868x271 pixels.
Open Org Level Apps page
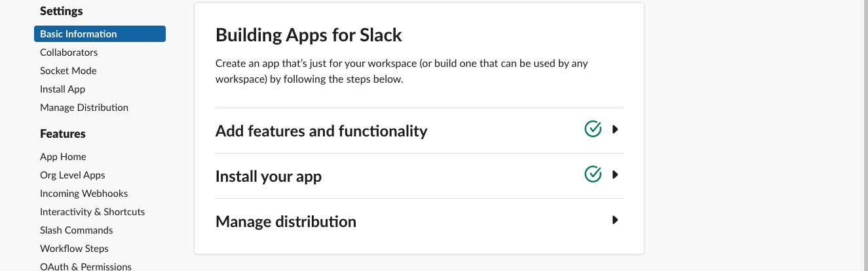[73, 175]
